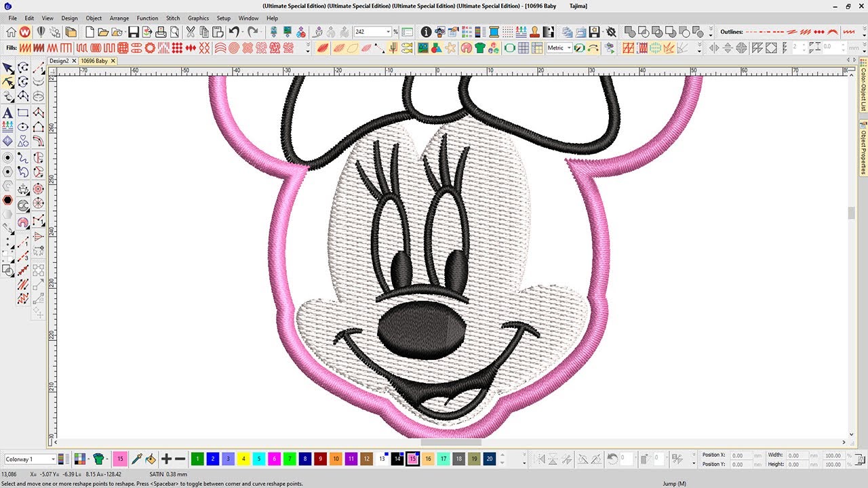Select black color swatch 14
Viewport: 868px width, 488px height.
pos(397,459)
